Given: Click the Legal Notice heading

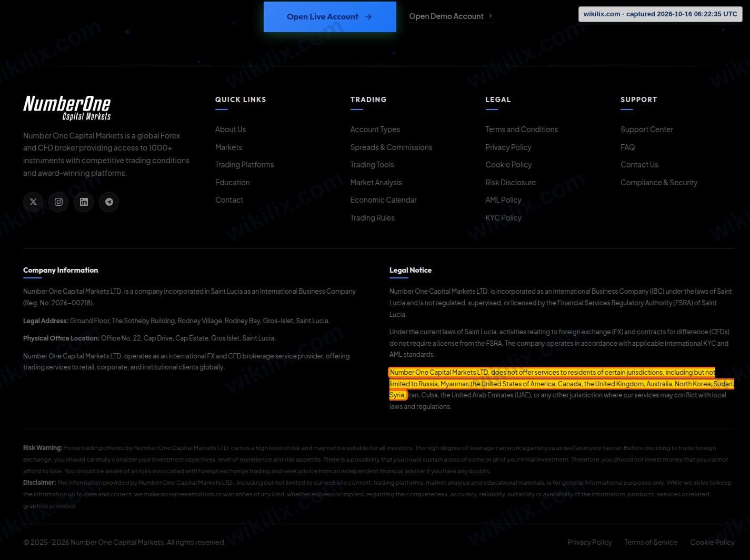Looking at the screenshot, I should [x=411, y=270].
